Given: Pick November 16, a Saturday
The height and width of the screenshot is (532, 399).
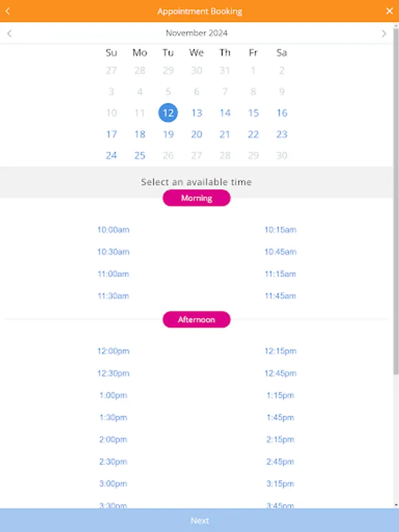Looking at the screenshot, I should click(x=281, y=113).
